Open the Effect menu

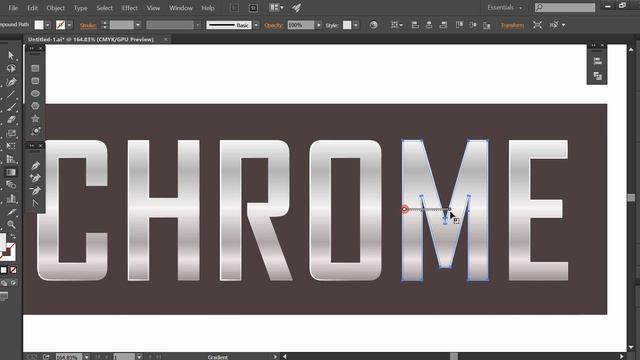(130, 8)
